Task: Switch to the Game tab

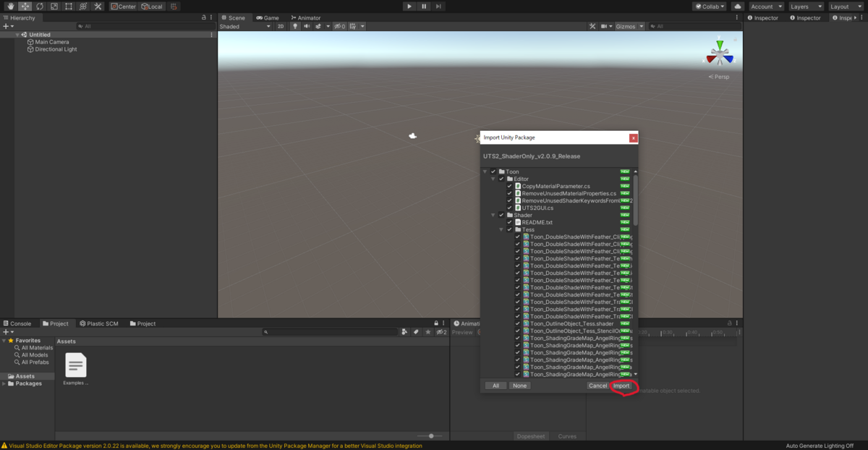Action: point(267,17)
